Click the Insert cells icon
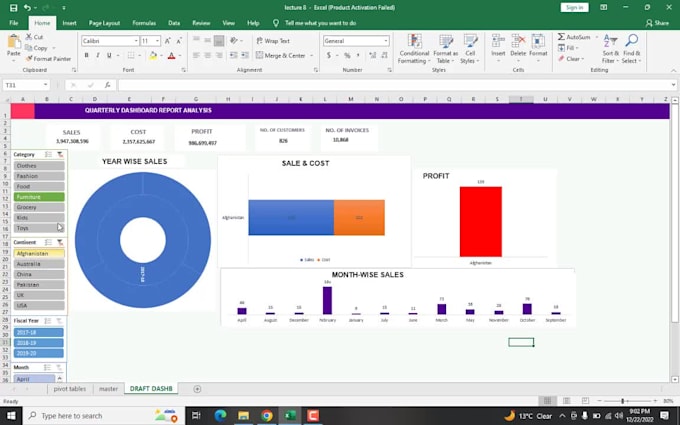 [x=498, y=41]
